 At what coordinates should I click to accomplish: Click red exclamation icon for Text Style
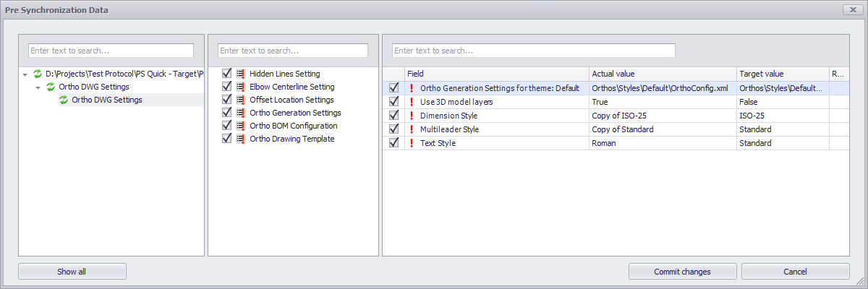pyautogui.click(x=412, y=143)
